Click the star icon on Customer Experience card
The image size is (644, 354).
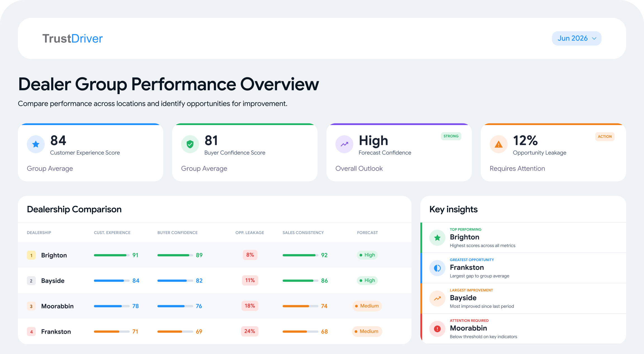[x=36, y=144]
